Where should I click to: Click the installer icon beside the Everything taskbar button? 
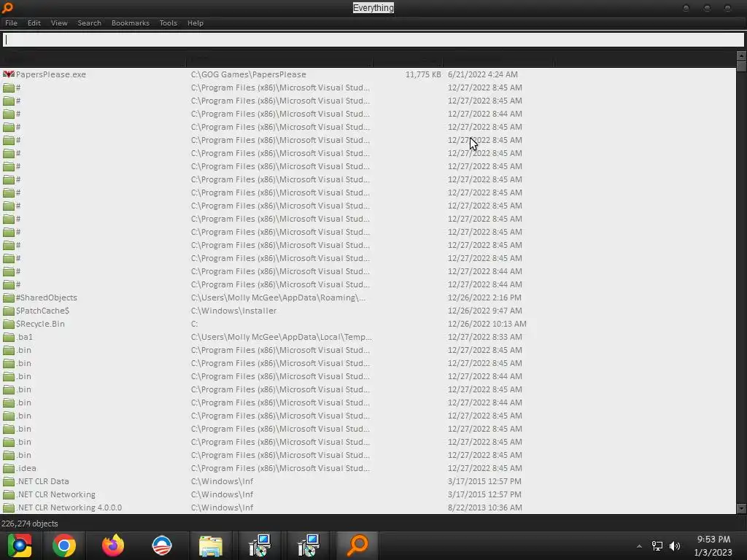(x=309, y=545)
